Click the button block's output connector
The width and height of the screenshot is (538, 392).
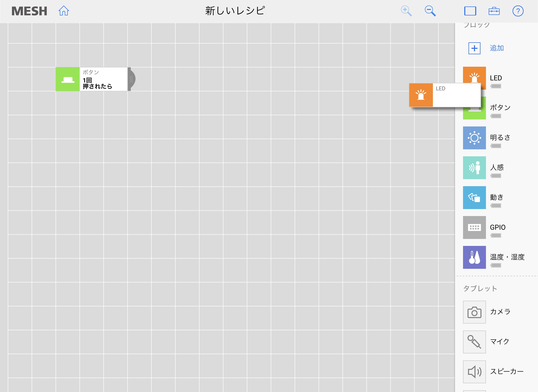tap(132, 79)
